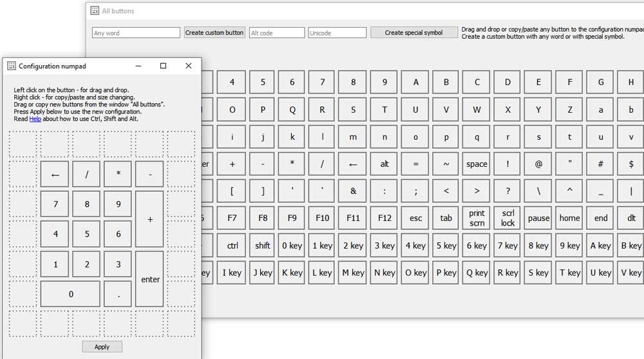Viewport: 644px width, 359px height.
Task: Click the M key button
Action: [x=353, y=273]
